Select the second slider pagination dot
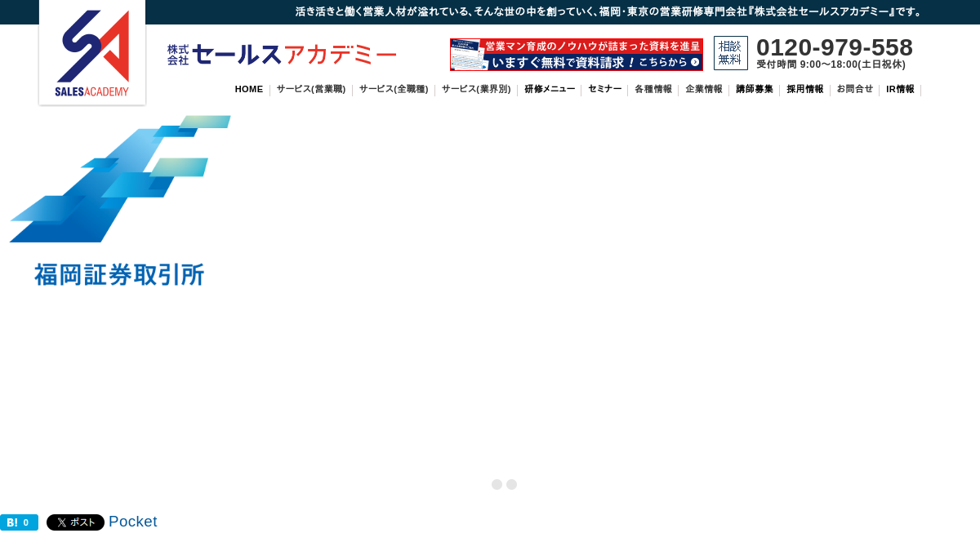This screenshot has height=551, width=980. coord(511,484)
